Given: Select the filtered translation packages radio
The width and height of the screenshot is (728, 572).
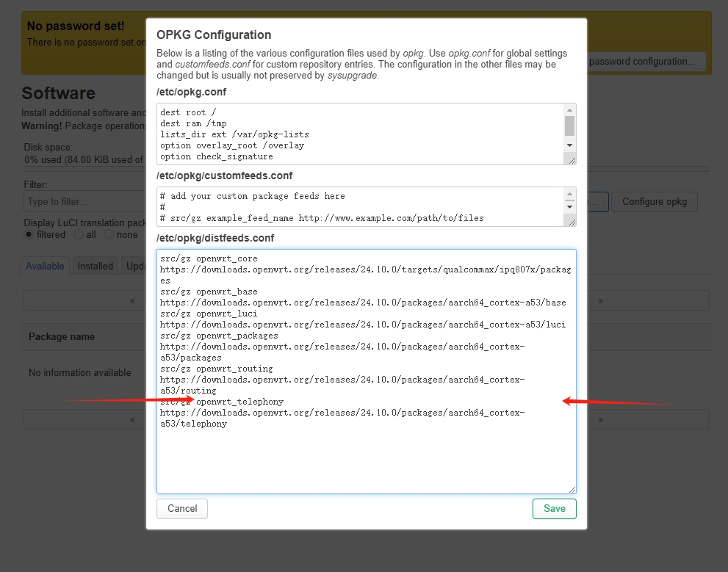Looking at the screenshot, I should click(29, 234).
